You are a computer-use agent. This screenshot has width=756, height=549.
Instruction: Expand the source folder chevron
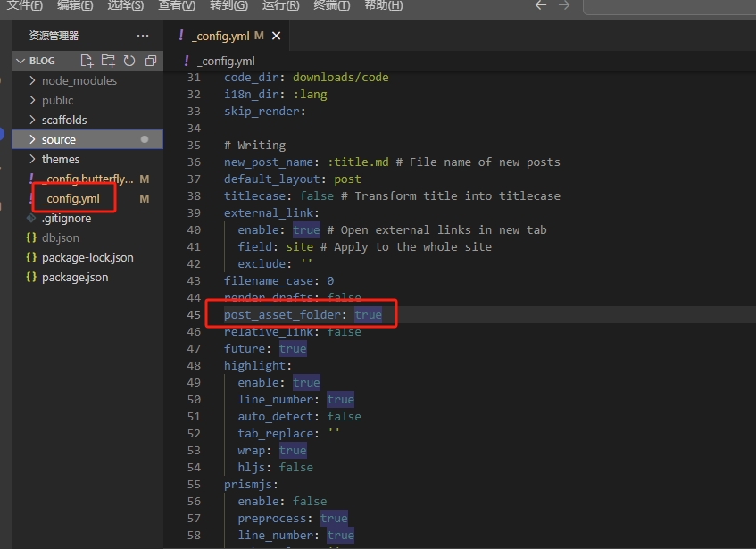(x=32, y=139)
